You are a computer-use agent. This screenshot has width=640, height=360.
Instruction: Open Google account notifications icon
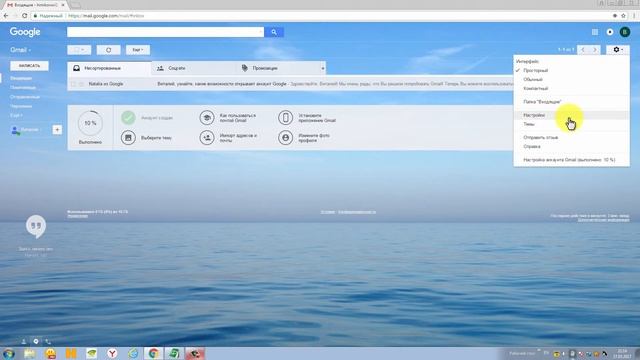click(610, 32)
